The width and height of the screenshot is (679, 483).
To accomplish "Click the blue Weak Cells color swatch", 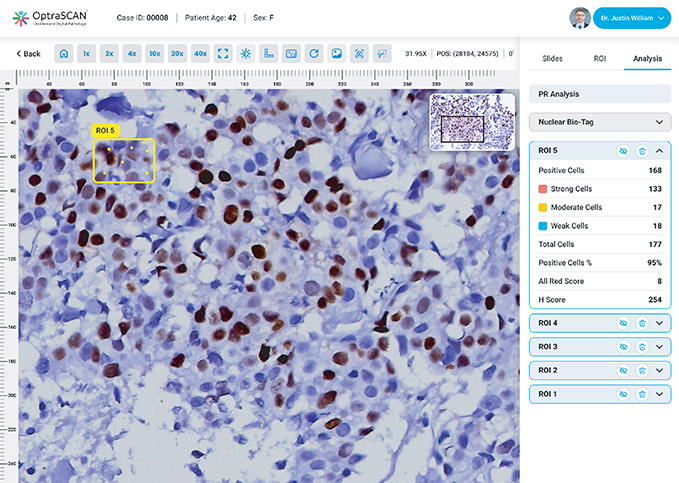I will (543, 226).
